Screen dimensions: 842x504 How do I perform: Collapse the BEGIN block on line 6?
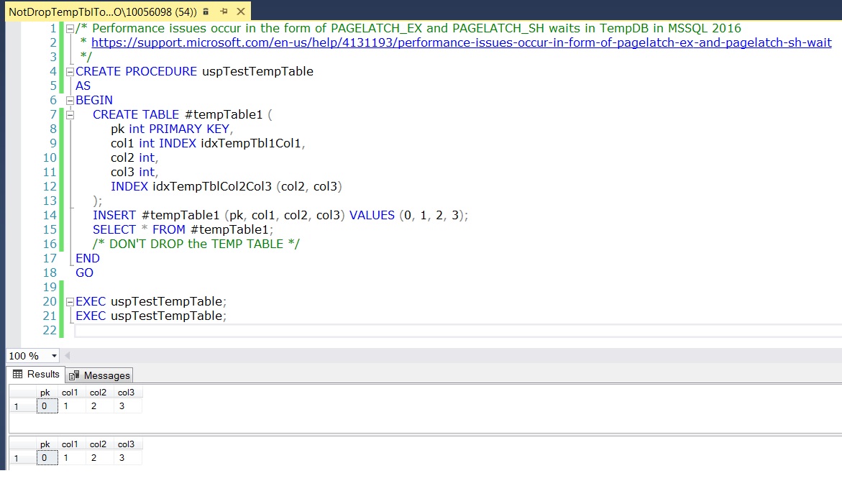pos(69,100)
